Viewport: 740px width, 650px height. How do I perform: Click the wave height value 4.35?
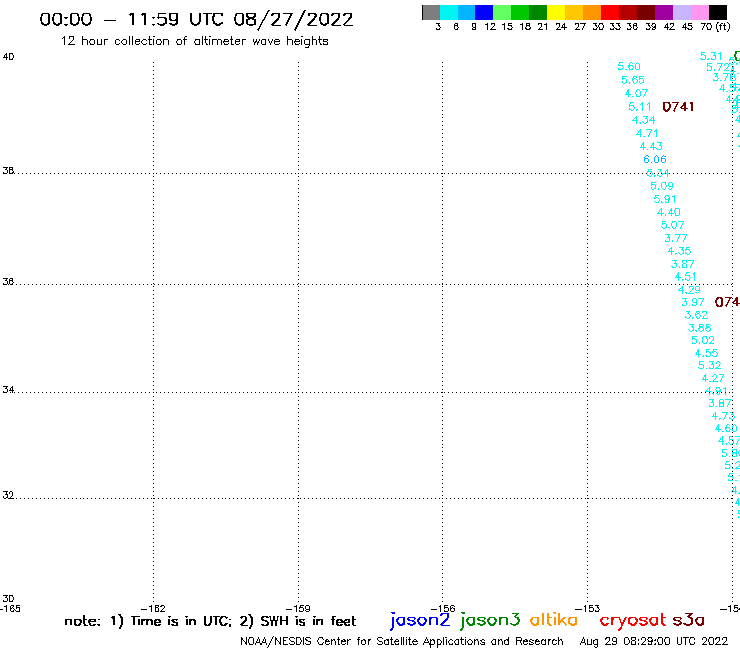[679, 251]
